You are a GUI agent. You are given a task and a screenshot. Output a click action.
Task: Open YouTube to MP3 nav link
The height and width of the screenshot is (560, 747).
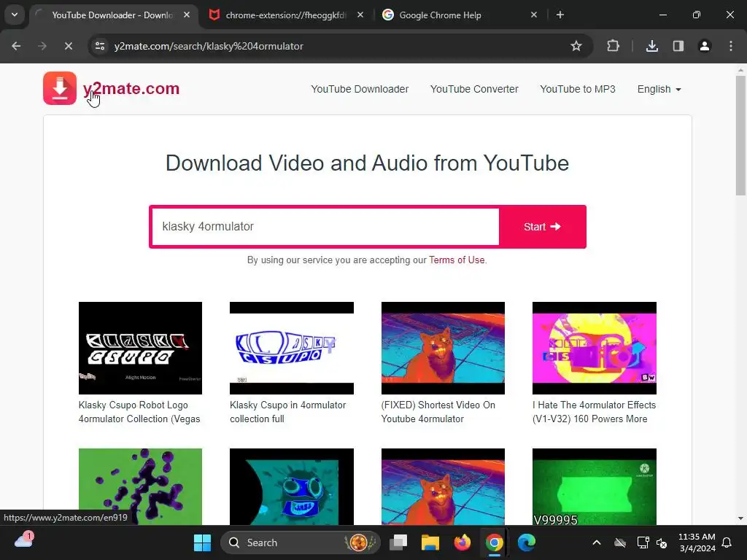tap(578, 89)
